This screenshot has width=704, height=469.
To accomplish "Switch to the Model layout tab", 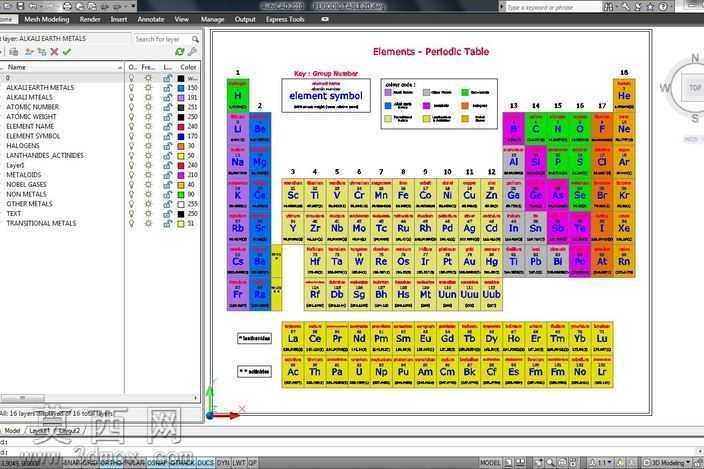I will 13,430.
